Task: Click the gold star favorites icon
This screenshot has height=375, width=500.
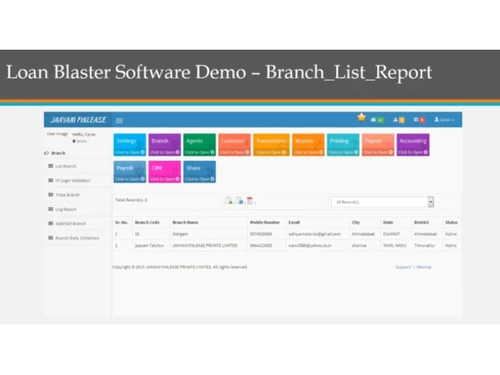Action: click(x=361, y=117)
